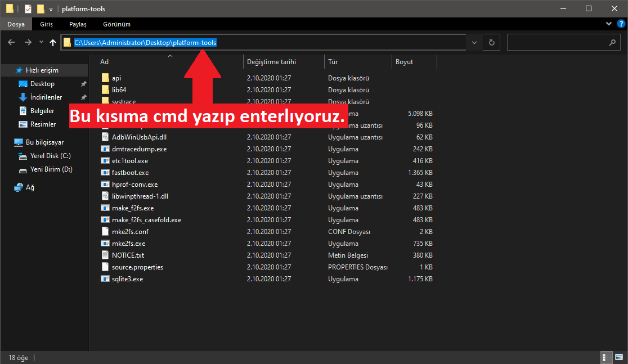Click the CONF Dosyası type cell

[x=349, y=231]
